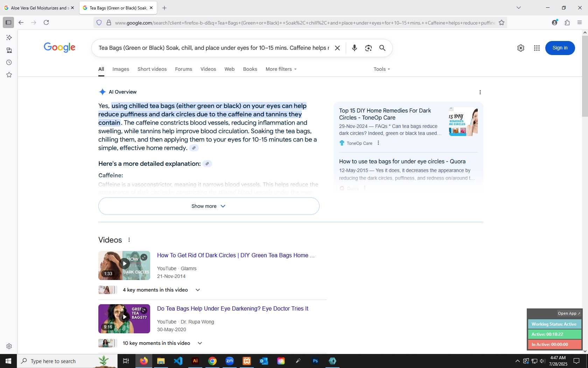Open How To Get Rid Of Dark Circles video link
Screen dimensions: 588x368
coord(236,255)
